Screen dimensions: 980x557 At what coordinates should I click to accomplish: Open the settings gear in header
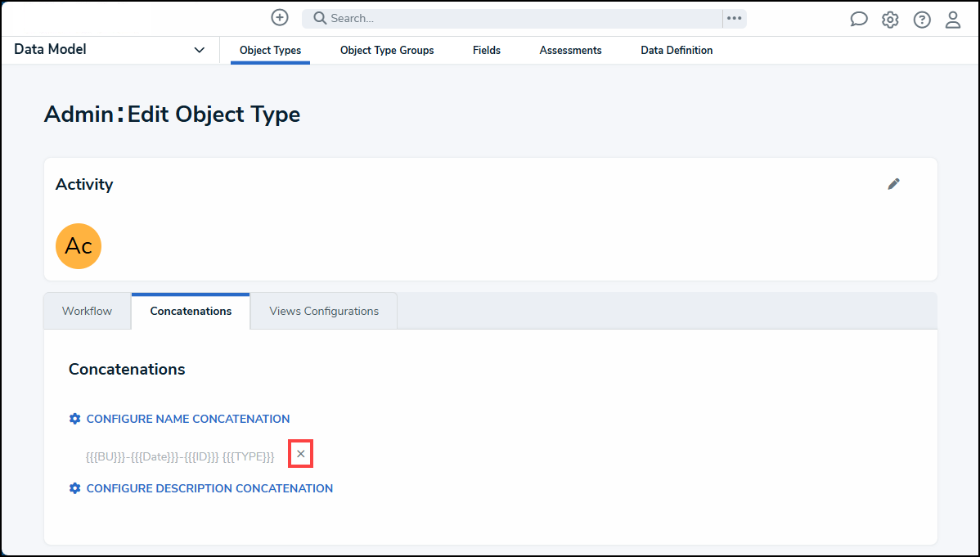click(890, 20)
